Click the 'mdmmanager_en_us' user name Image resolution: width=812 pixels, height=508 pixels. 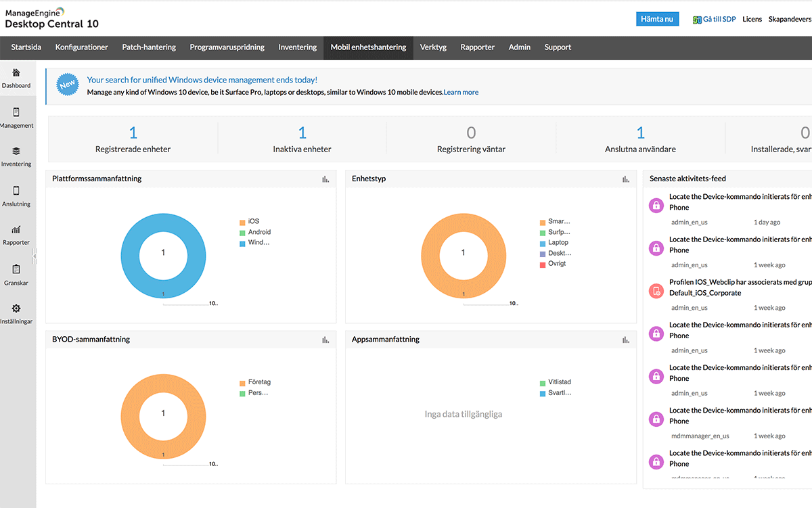click(700, 436)
